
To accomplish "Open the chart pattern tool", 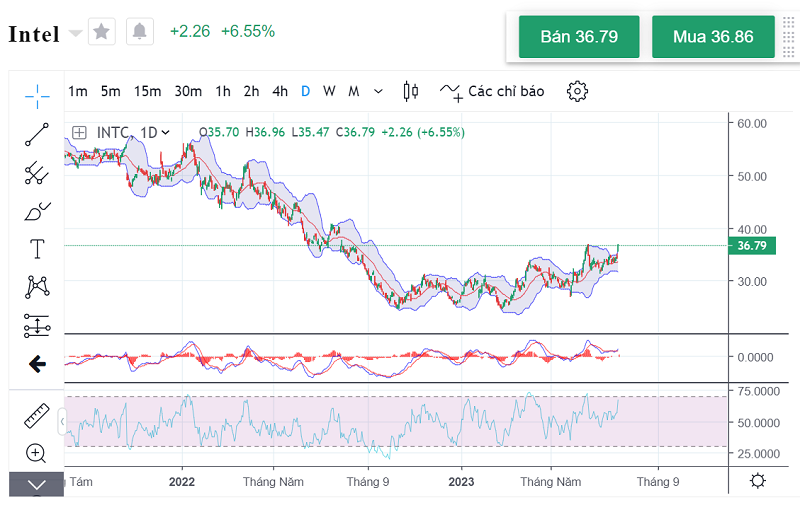I will coord(37,287).
